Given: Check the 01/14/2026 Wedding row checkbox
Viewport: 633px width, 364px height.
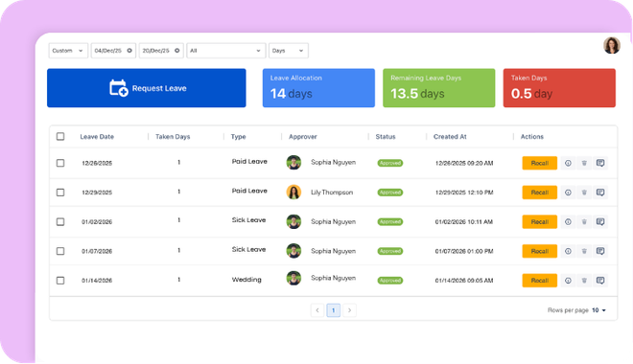Looking at the screenshot, I should click(60, 281).
